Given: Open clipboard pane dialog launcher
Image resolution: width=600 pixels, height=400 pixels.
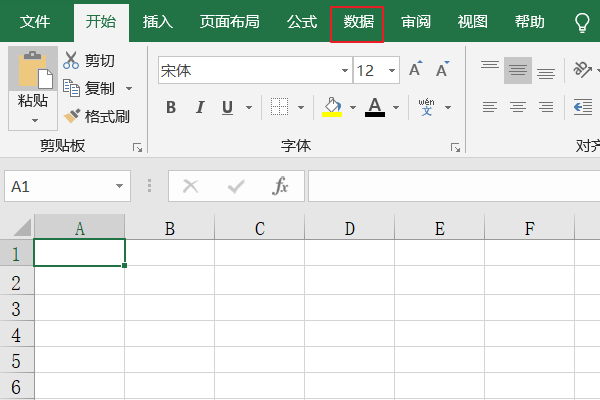Looking at the screenshot, I should point(137,148).
